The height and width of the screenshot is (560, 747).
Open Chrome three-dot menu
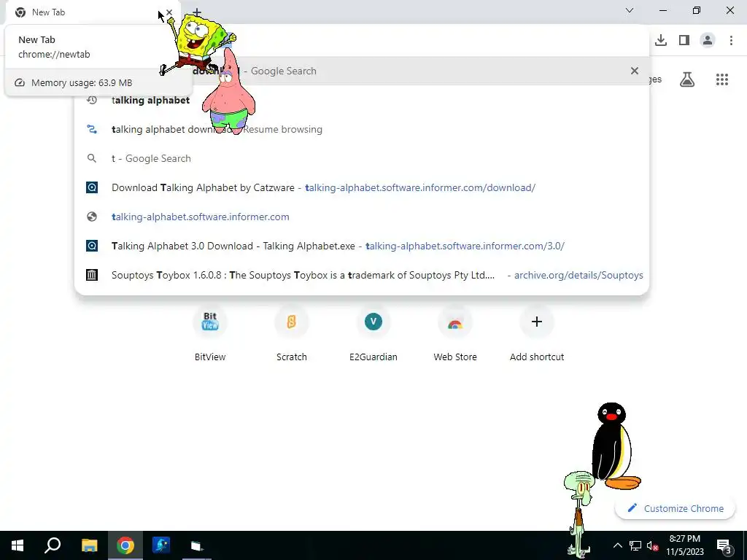point(731,40)
